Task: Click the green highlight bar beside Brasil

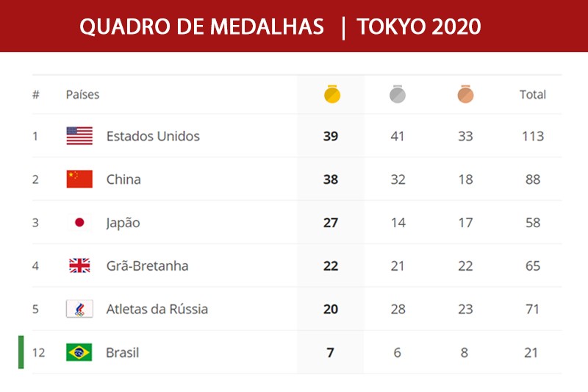Action: pyautogui.click(x=21, y=352)
